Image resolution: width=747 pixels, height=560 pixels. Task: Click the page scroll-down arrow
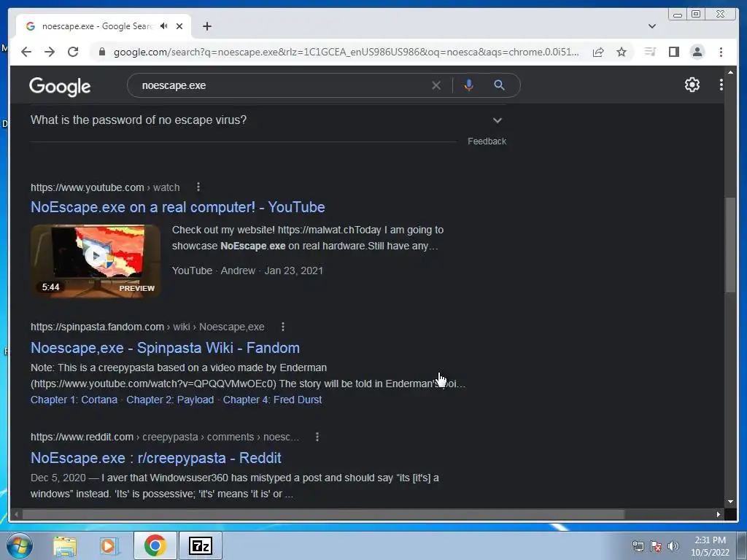(x=730, y=502)
